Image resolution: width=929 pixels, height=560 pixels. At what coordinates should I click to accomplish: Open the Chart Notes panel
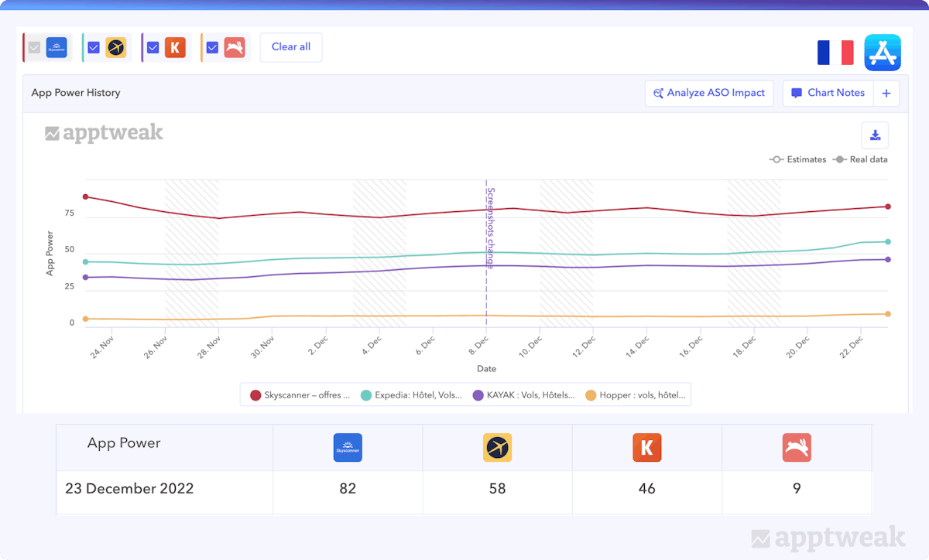828,94
